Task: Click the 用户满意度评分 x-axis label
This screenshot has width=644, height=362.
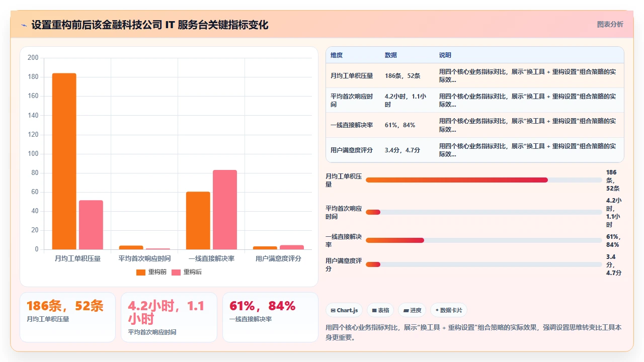Action: [x=278, y=258]
